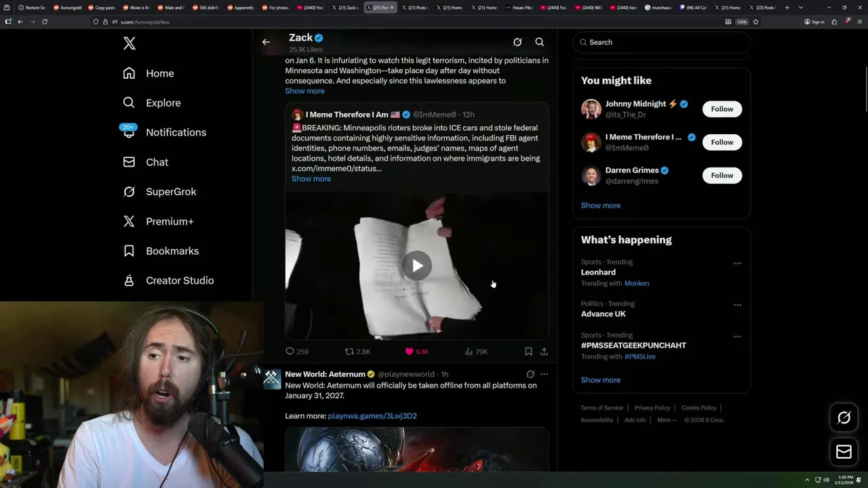Click the I Meme Therefore I Am author name
Viewport: 868px width, 488px height.
[x=347, y=115]
